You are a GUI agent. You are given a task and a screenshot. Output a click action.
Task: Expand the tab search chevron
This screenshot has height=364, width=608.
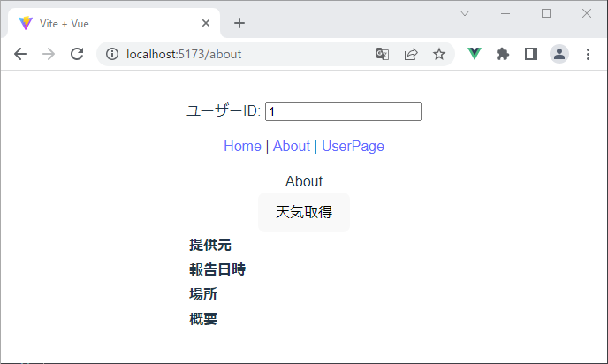pos(465,13)
